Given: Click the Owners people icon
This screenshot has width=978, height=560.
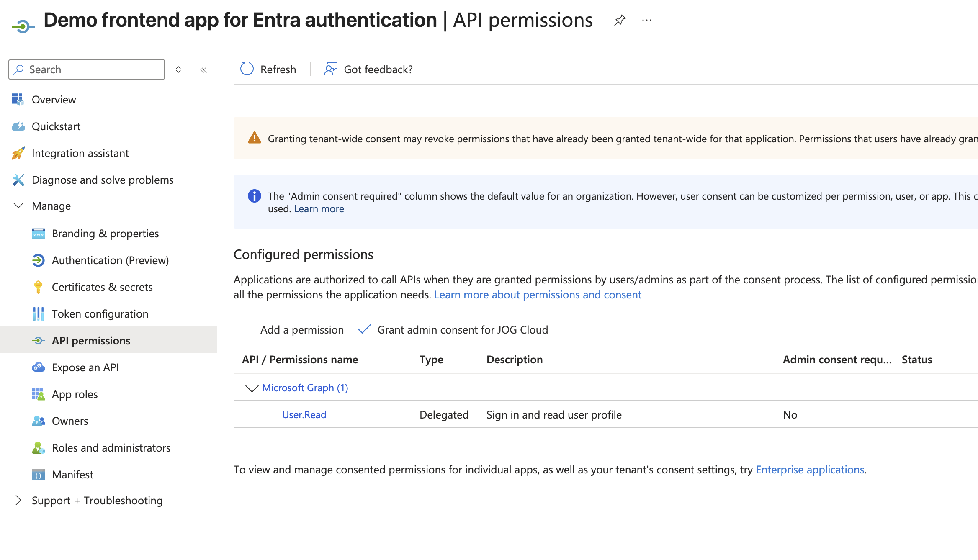Looking at the screenshot, I should [38, 421].
